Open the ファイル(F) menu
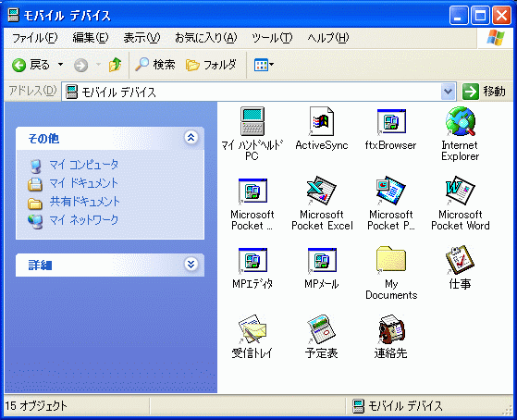 tap(35, 38)
